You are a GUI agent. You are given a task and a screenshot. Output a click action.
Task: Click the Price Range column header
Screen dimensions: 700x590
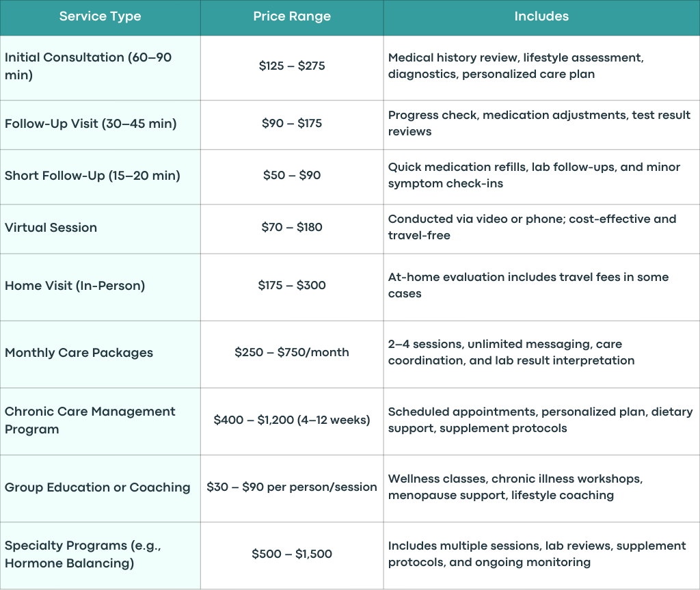tap(292, 16)
